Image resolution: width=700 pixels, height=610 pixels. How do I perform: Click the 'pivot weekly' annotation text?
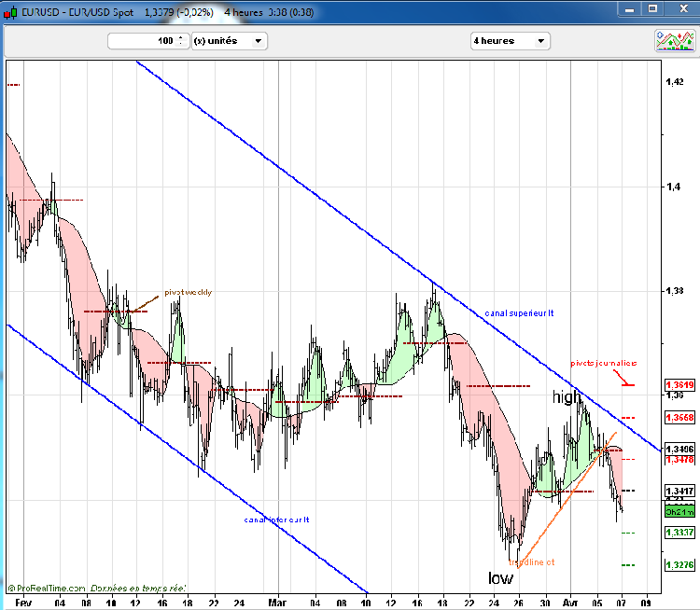click(188, 292)
